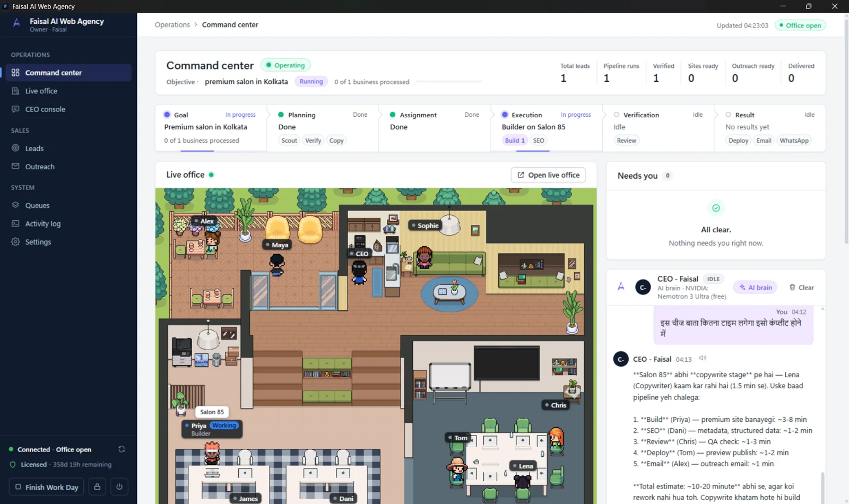Screen dimensions: 849x504
Task: Open CEO console page
Action: click(x=68, y=109)
